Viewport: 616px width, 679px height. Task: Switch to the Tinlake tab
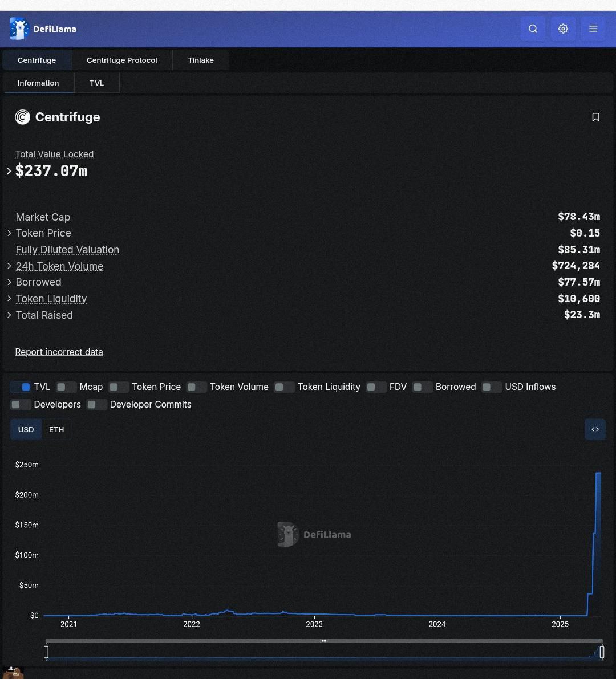[x=201, y=60]
